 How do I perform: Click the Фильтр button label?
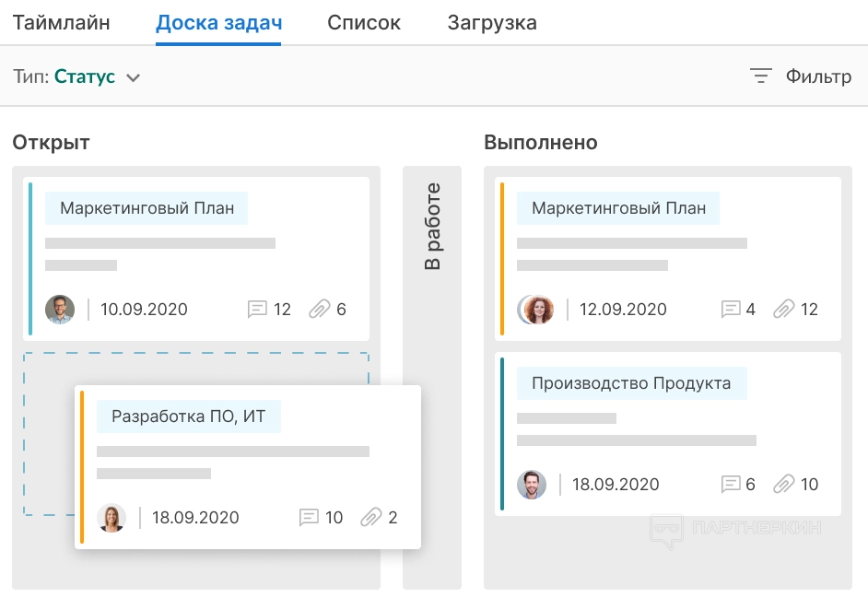(x=818, y=76)
